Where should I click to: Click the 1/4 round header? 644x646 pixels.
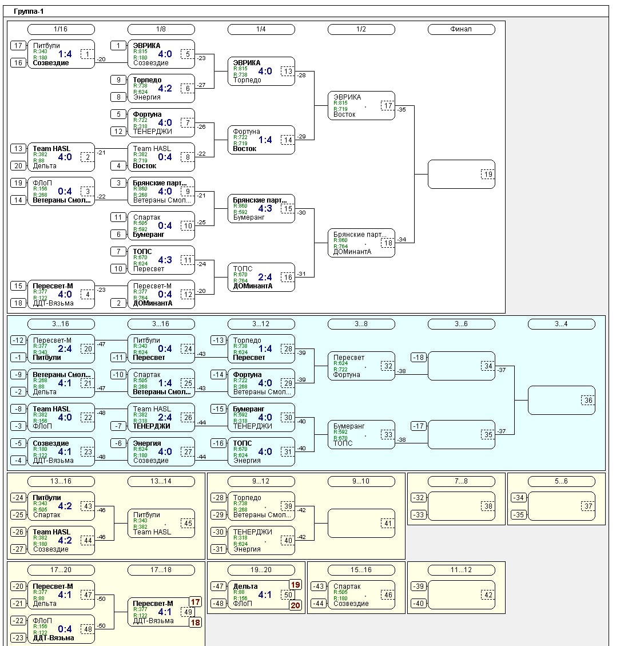pyautogui.click(x=261, y=29)
